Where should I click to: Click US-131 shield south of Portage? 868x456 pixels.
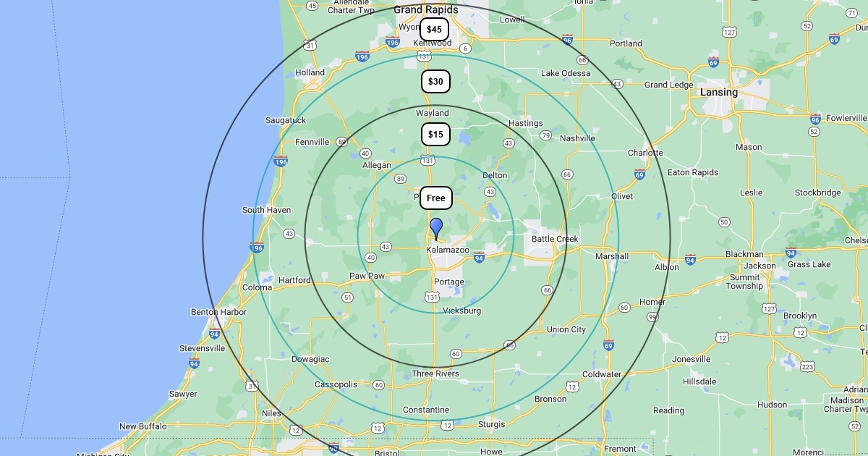432,297
